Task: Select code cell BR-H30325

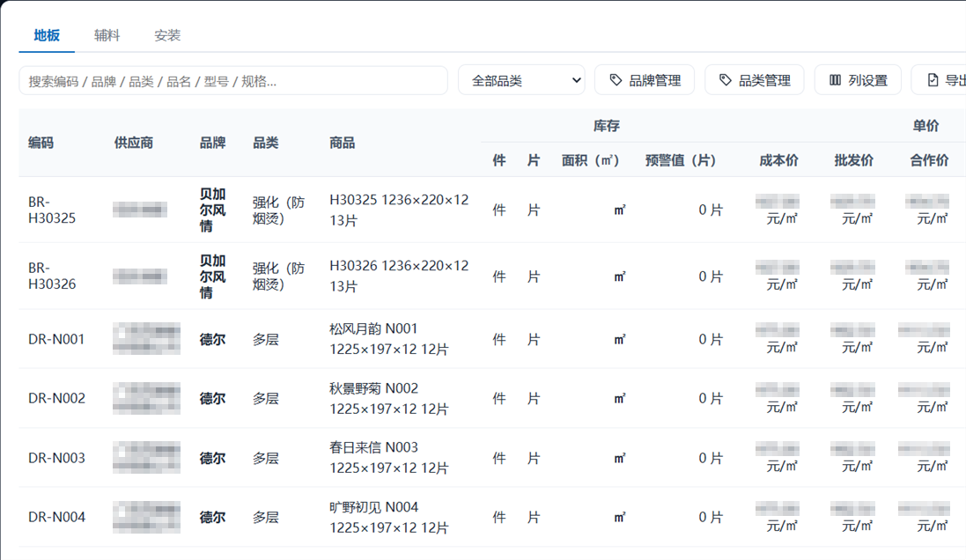Action: pos(52,210)
